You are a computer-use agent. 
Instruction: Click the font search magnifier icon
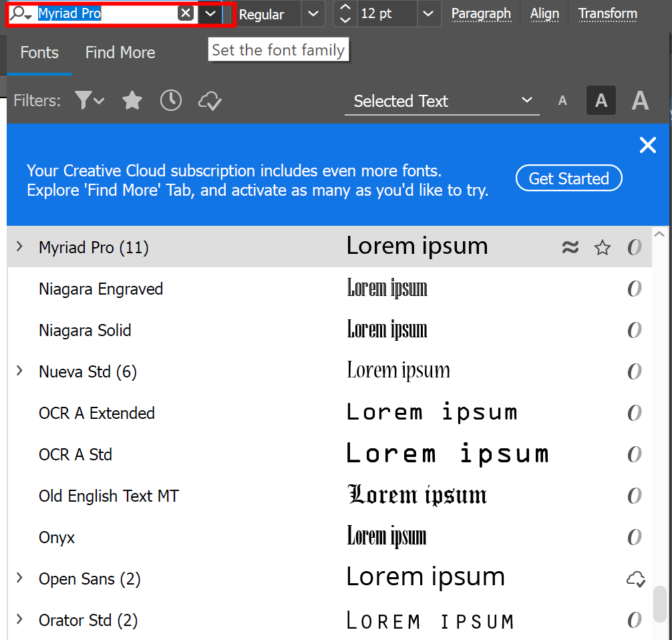pyautogui.click(x=20, y=13)
